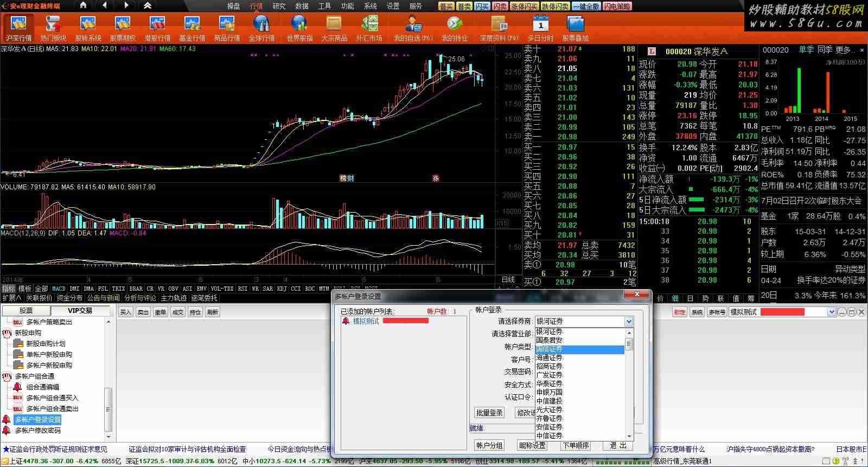This screenshot has width=868, height=467.
Task: Select 招商证券 from broker list
Action: [579, 367]
